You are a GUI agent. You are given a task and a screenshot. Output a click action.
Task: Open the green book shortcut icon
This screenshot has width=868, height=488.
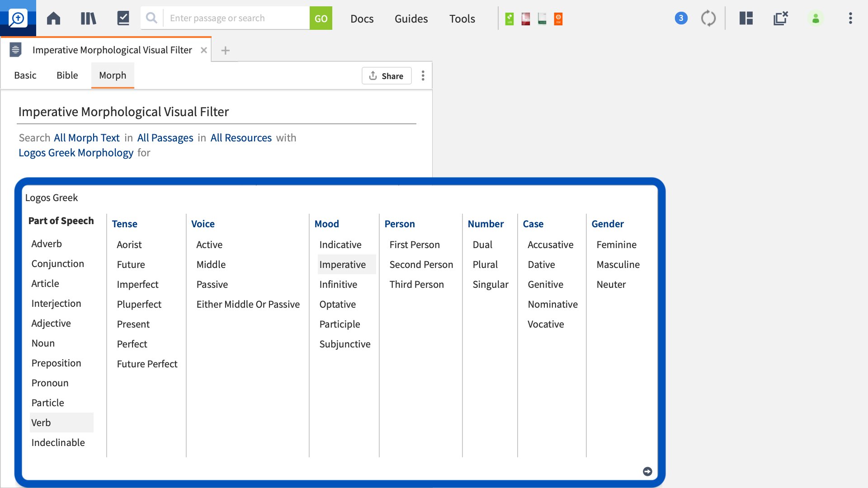click(x=509, y=19)
